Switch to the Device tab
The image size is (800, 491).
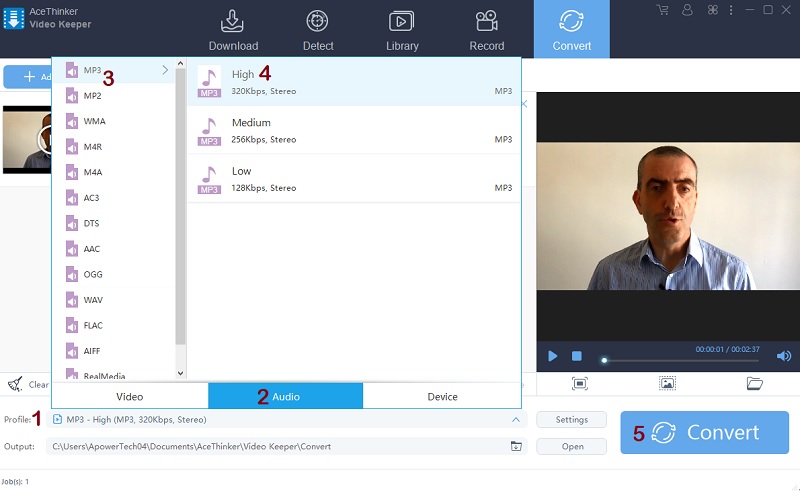[442, 397]
